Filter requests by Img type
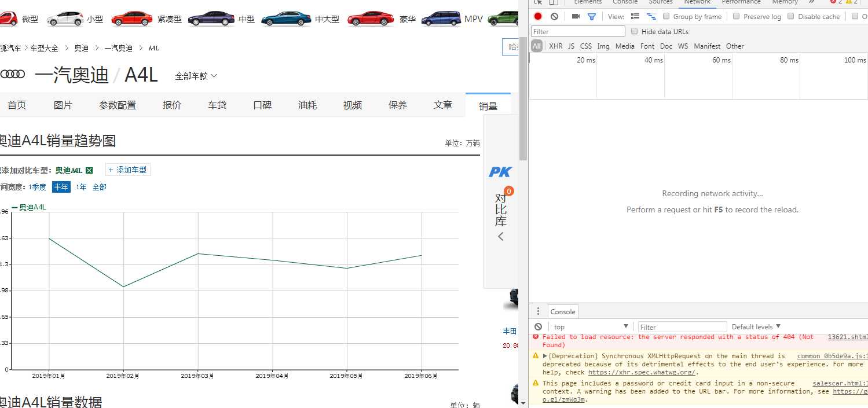 coord(603,46)
